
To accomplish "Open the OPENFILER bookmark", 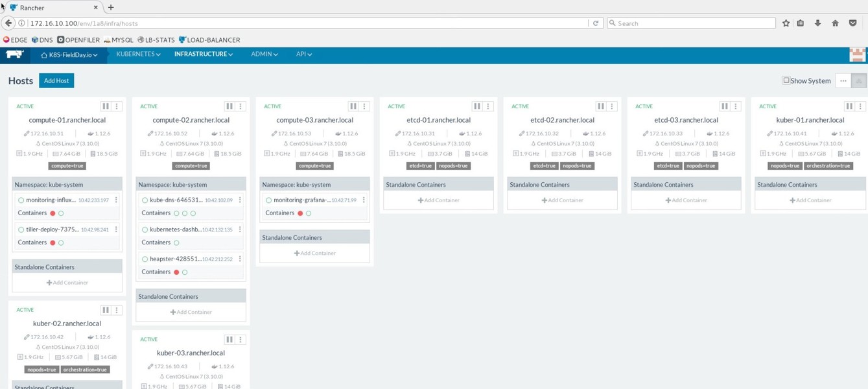I will coord(78,40).
